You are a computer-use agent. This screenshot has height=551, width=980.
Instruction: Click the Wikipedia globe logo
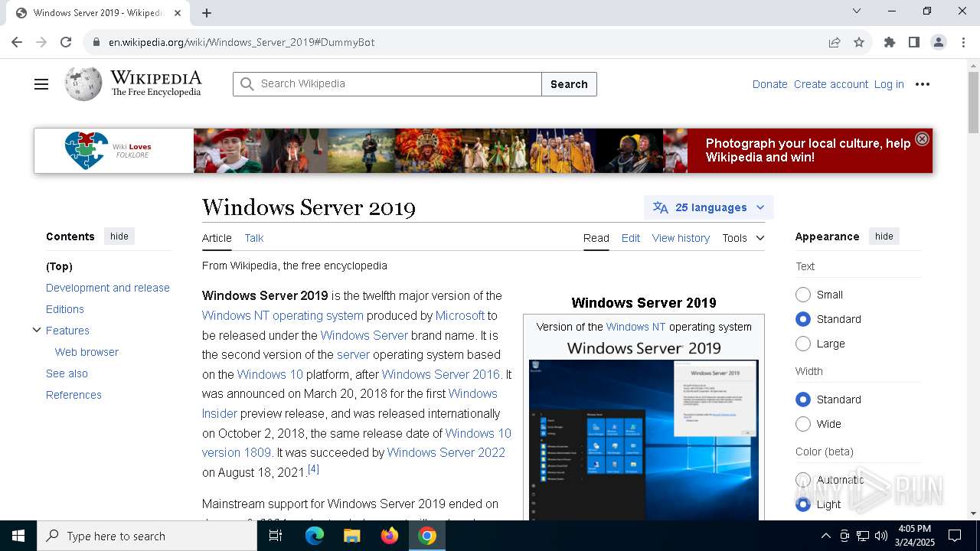[83, 83]
